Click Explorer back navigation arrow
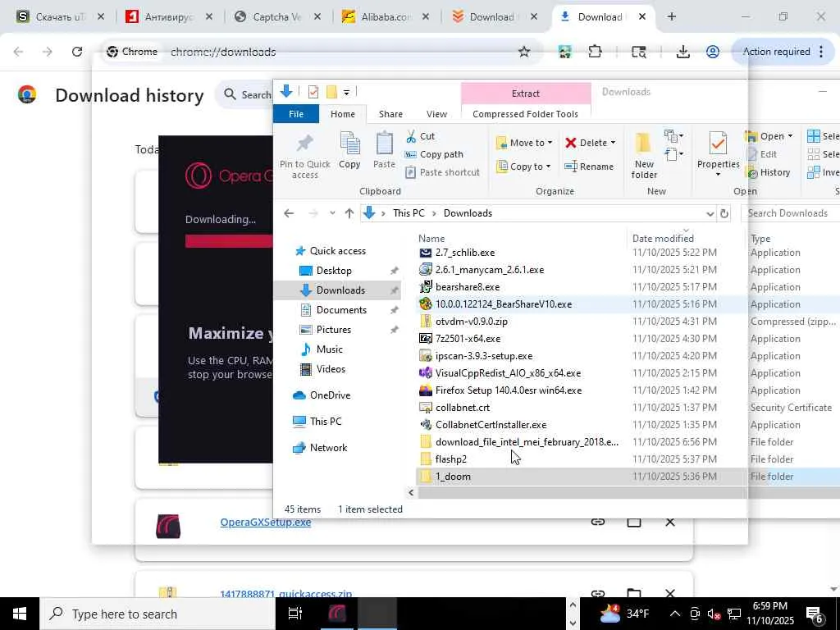This screenshot has width=840, height=630. (289, 213)
